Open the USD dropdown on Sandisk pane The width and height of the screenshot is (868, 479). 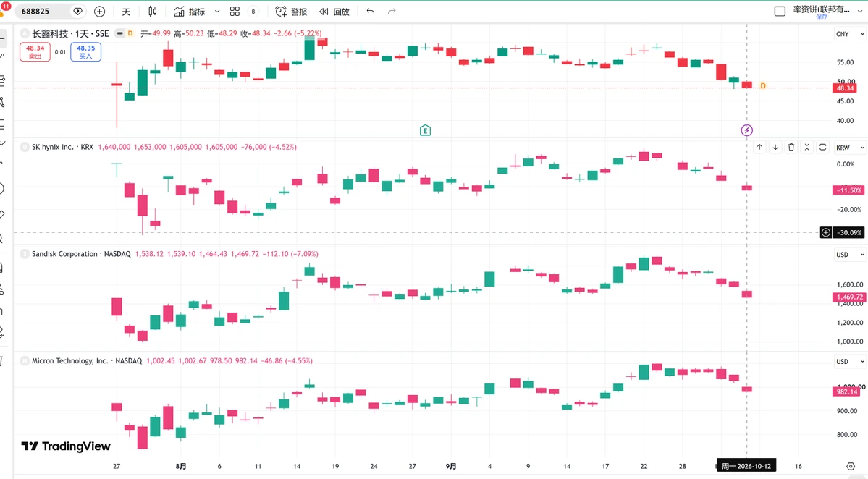[x=850, y=255]
